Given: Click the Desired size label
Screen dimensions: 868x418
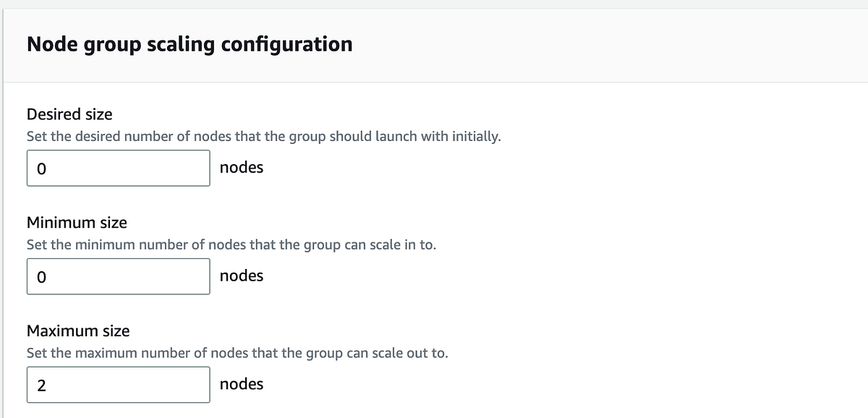Looking at the screenshot, I should [69, 114].
